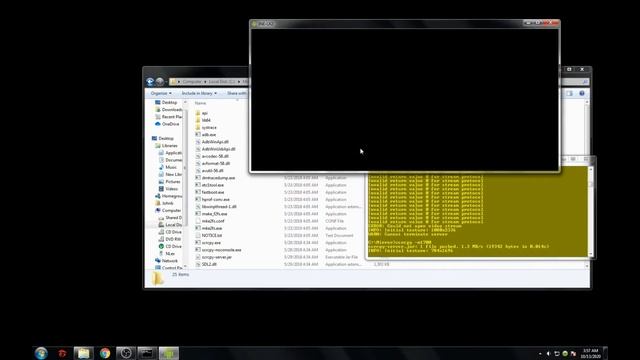Viewport: 640px width, 360px height.
Task: Click the command prompt window scrollbar
Action: click(x=591, y=211)
